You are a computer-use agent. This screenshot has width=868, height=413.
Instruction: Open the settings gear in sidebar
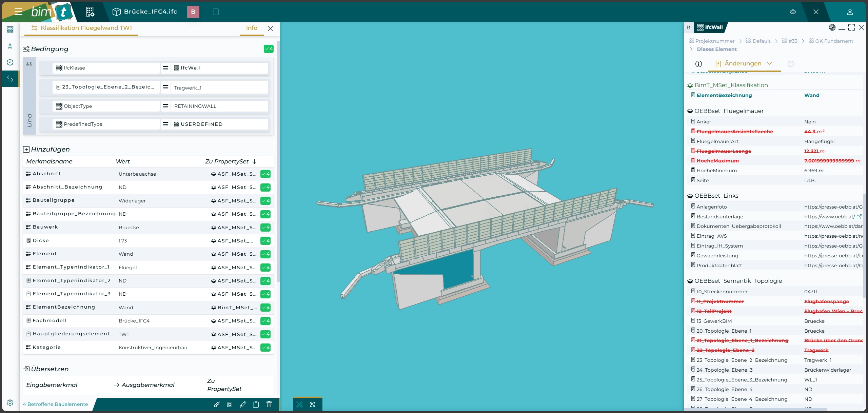click(x=10, y=402)
